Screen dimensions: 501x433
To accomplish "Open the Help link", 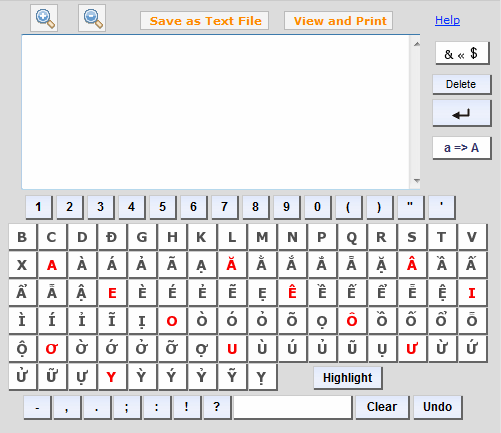I will click(447, 20).
